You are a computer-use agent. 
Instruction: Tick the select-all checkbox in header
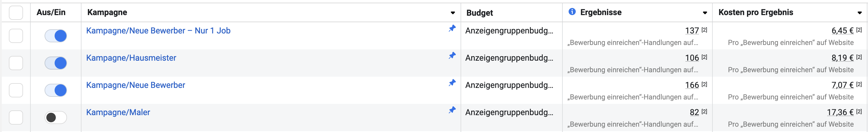(16, 13)
